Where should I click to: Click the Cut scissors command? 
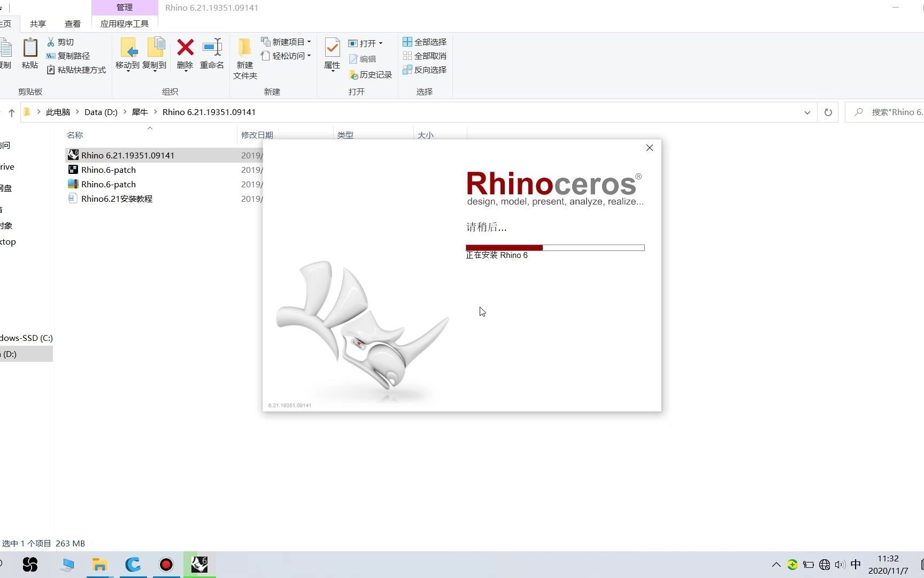point(60,42)
